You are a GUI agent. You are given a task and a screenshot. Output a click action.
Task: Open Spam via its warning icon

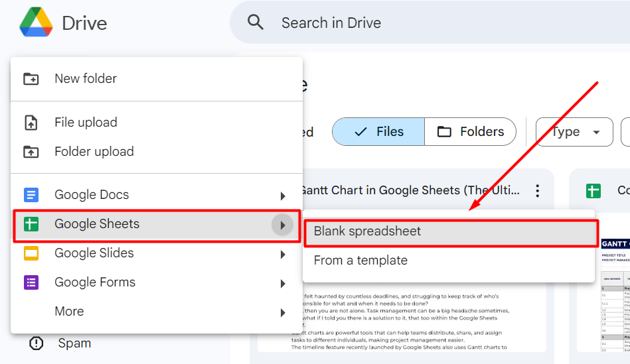click(x=36, y=343)
